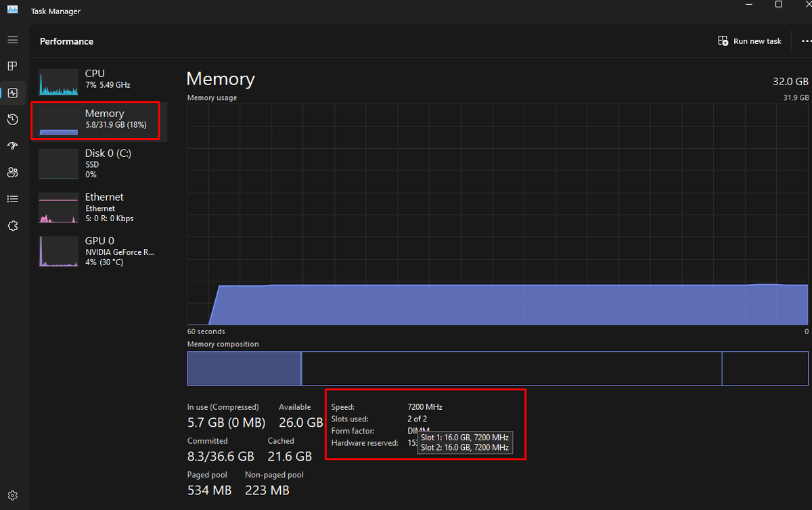The height and width of the screenshot is (510, 812).
Task: Open the Services page icon
Action: (12, 225)
